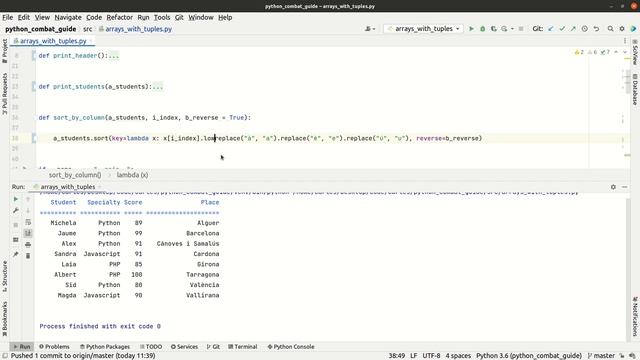Open the Database tool window
The height and width of the screenshot is (360, 640).
tap(635, 89)
